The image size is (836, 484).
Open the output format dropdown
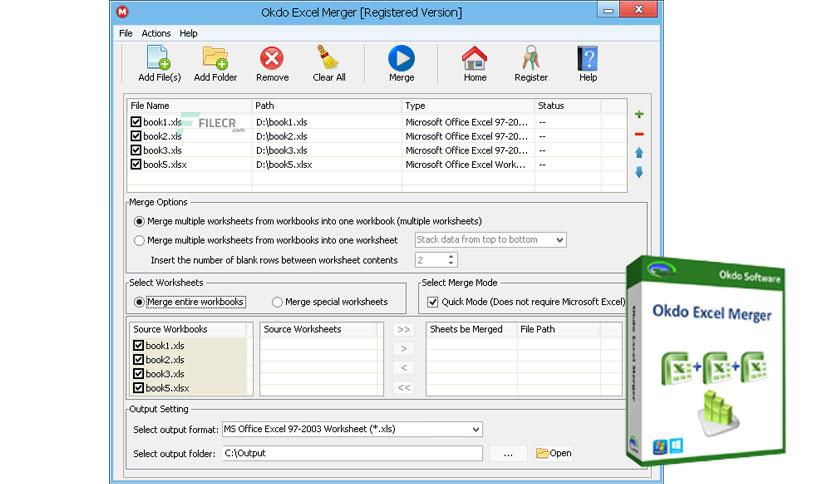[x=352, y=429]
